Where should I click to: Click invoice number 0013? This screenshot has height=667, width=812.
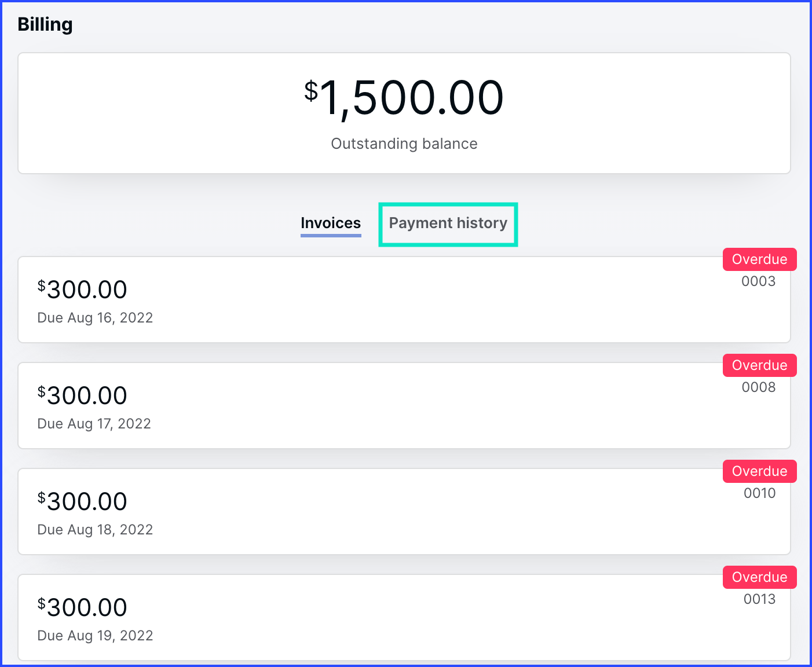coord(759,599)
